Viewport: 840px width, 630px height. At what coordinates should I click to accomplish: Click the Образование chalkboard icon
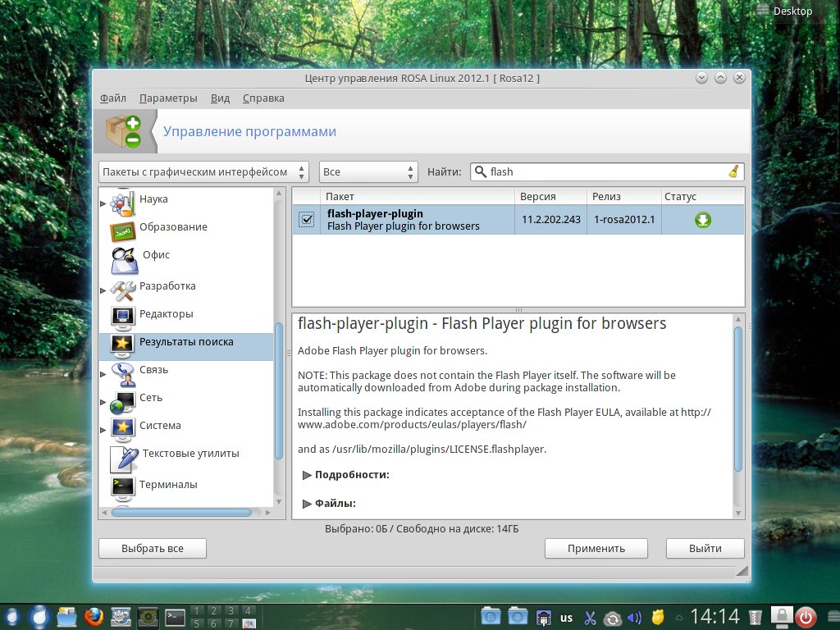pos(122,231)
